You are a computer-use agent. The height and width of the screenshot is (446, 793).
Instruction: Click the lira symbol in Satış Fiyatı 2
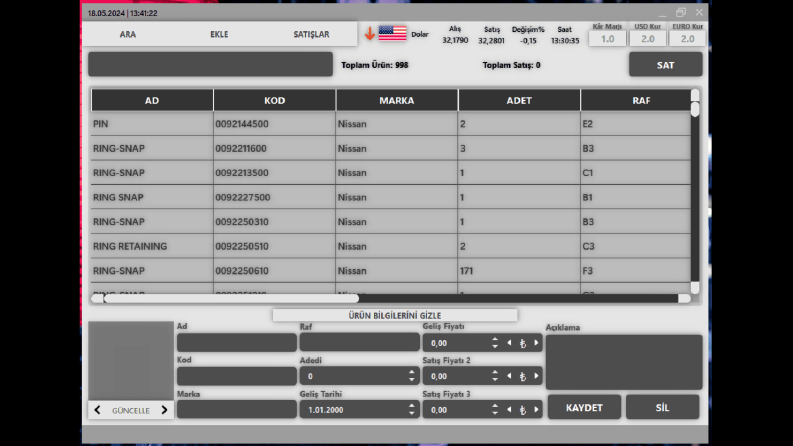click(x=522, y=377)
